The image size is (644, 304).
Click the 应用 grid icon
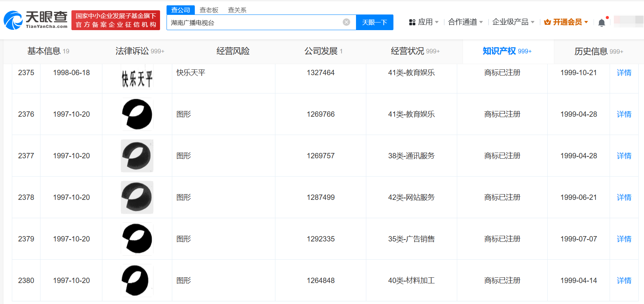tap(412, 23)
